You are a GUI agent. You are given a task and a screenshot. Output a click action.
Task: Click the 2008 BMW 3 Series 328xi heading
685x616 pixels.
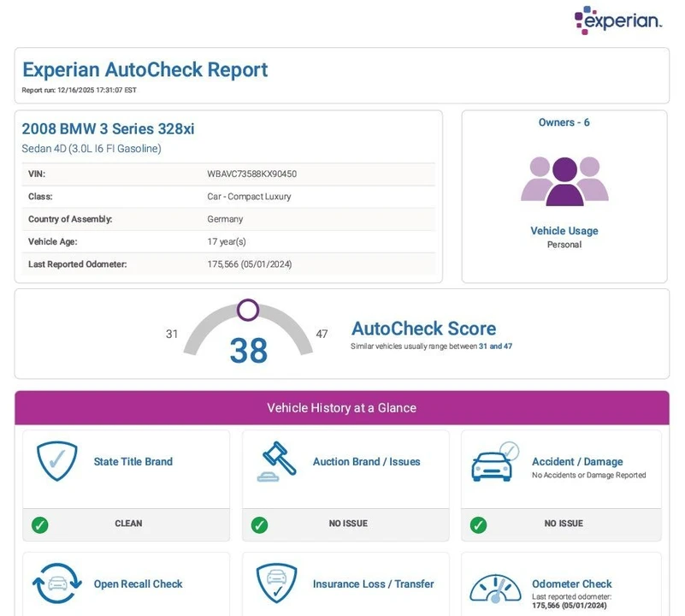[x=108, y=129]
